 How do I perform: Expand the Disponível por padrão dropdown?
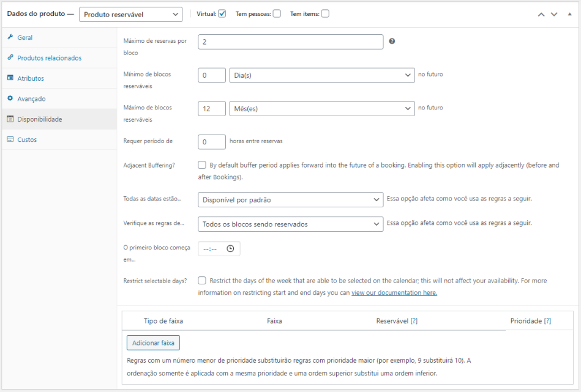coord(290,200)
